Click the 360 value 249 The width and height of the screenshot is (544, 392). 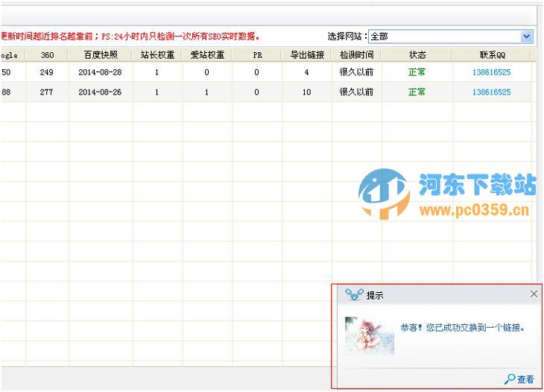coord(46,72)
